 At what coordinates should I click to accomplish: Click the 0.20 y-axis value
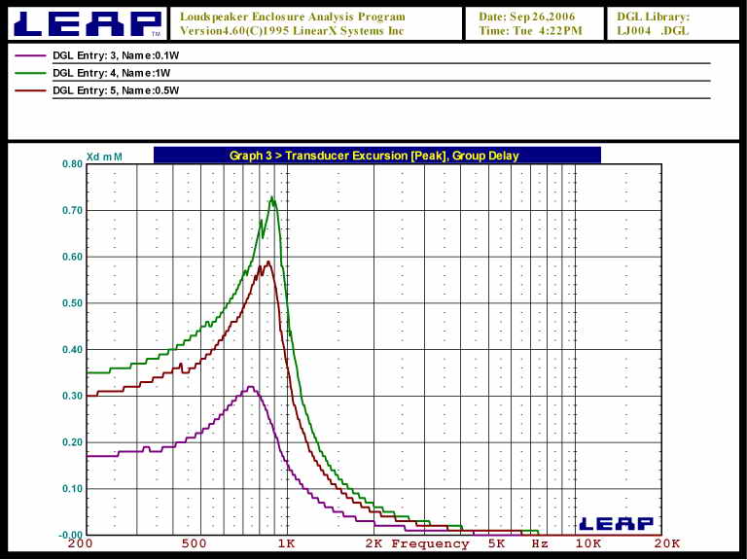72,442
